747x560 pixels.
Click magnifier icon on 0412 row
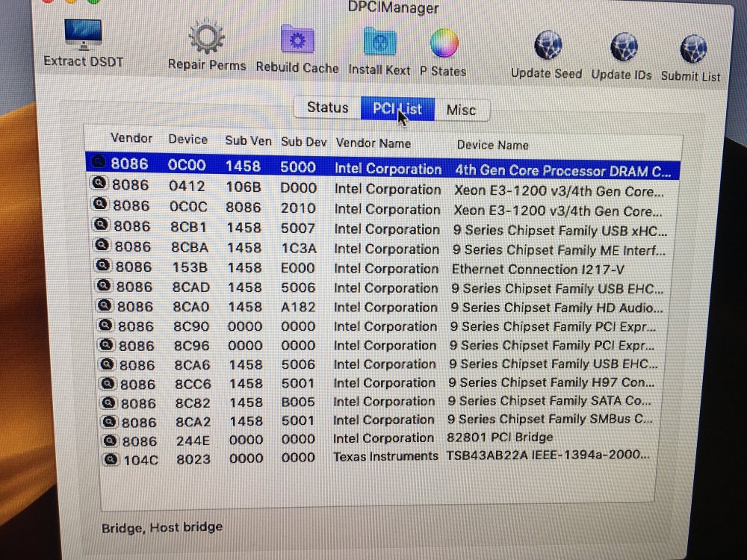pyautogui.click(x=99, y=183)
